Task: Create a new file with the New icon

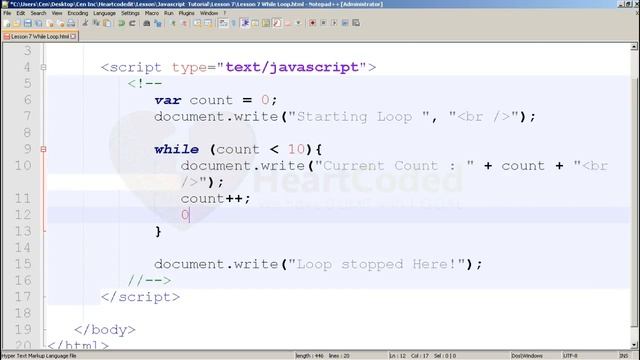Action: (x=6, y=23)
